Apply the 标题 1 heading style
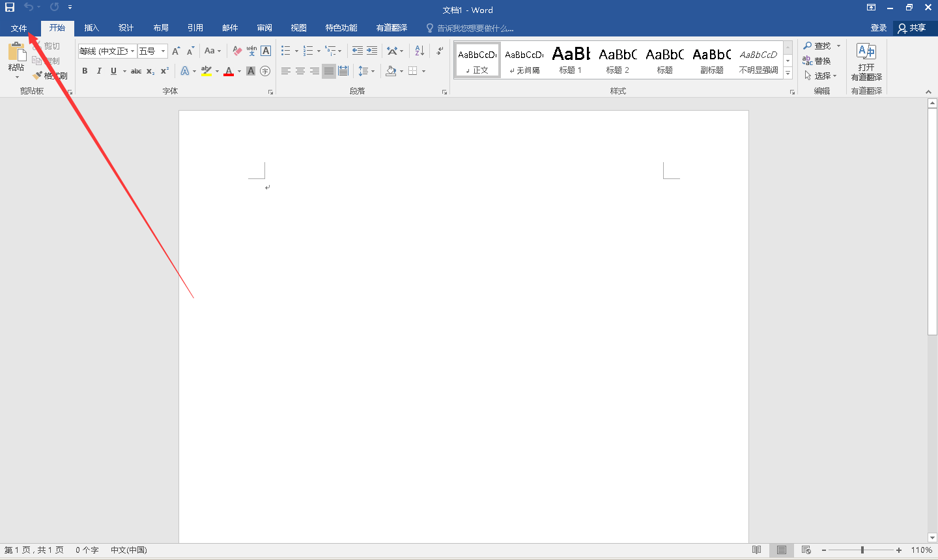This screenshot has height=560, width=938. pos(571,60)
